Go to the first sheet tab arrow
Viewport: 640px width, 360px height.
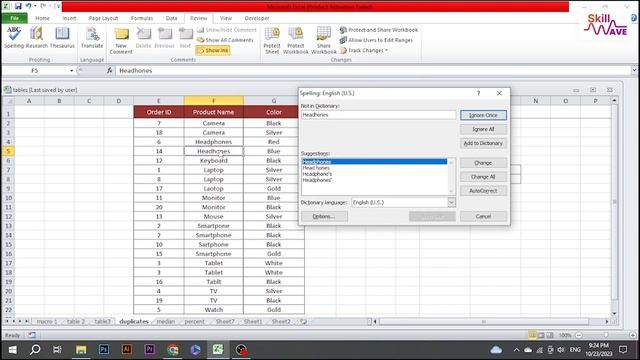coord(7,322)
